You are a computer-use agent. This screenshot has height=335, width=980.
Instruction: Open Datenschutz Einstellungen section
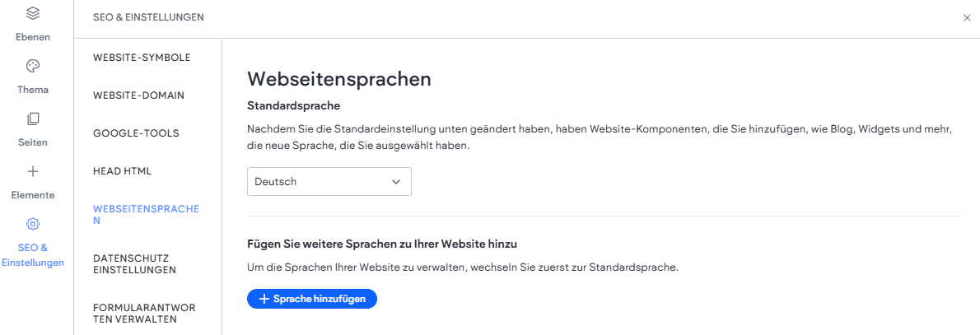[134, 263]
